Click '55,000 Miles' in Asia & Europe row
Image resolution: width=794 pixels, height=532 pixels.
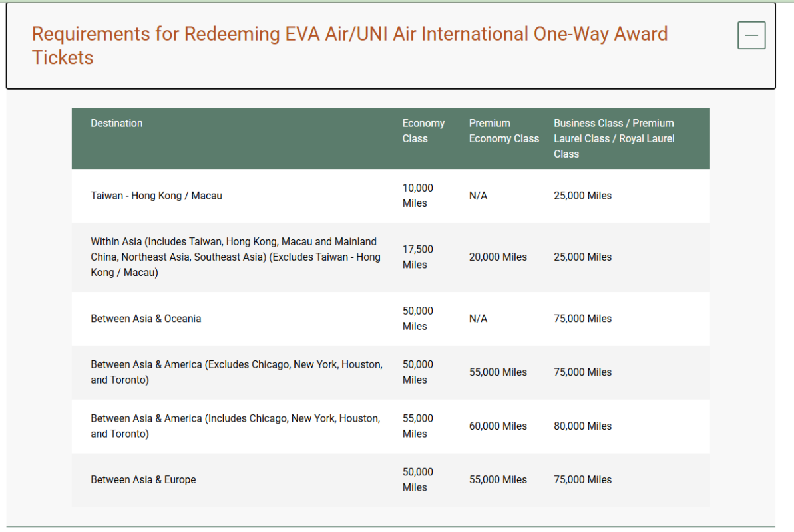tap(498, 480)
